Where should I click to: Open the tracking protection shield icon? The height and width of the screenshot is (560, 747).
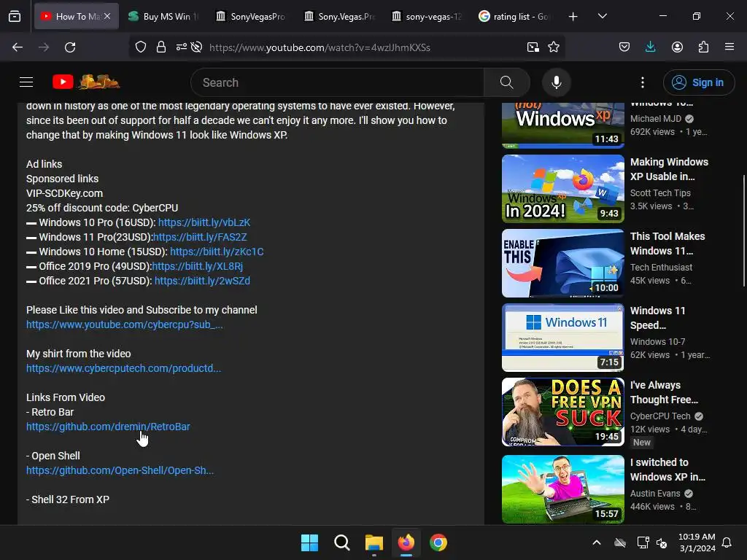(141, 47)
